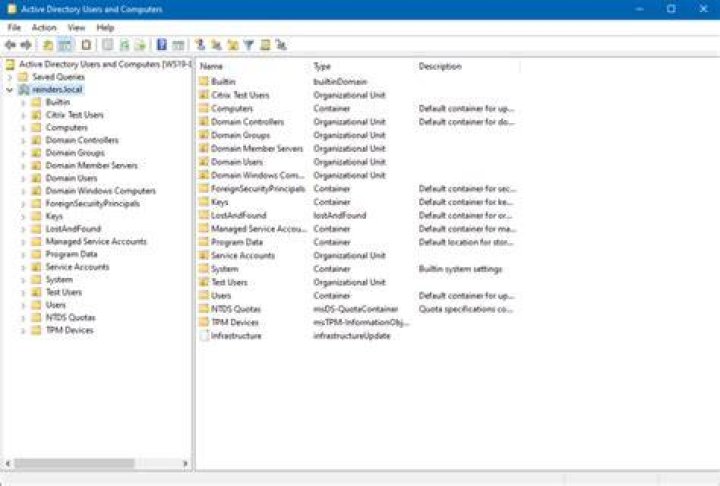The width and height of the screenshot is (720, 486).
Task: Open Properties toolbar icon
Action: point(107,45)
